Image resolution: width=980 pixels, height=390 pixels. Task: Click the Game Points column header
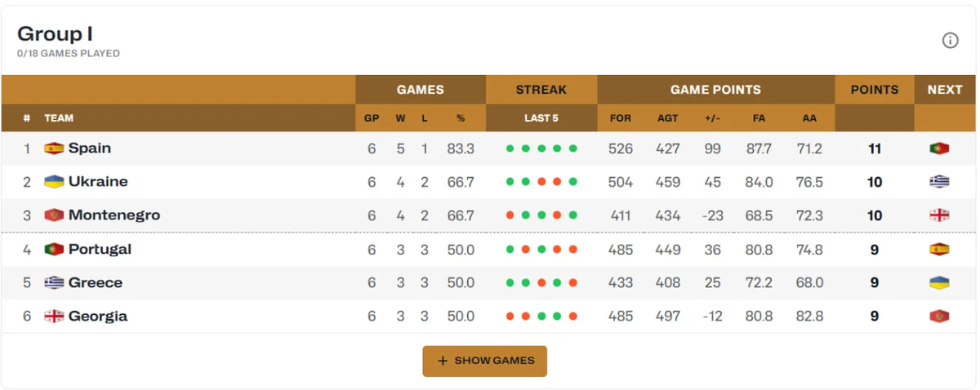715,90
